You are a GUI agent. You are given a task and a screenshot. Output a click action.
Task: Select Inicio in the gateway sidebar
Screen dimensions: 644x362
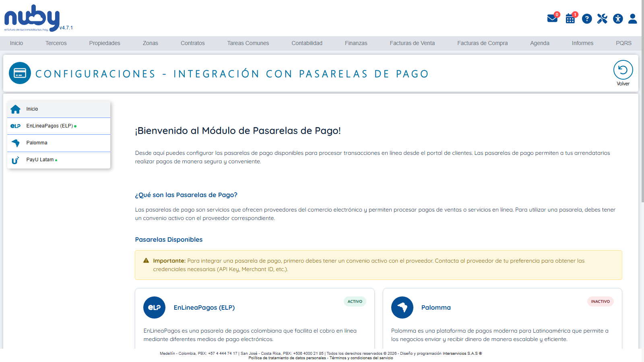(59, 109)
